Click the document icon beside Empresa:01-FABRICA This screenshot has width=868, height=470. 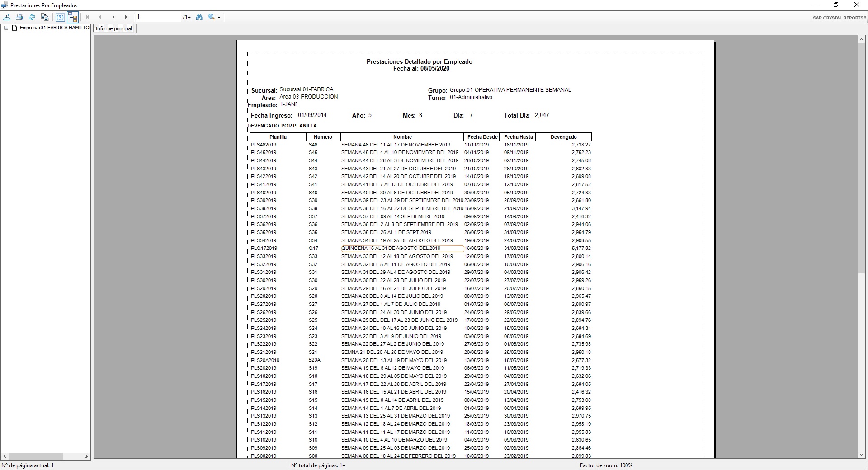tap(14, 28)
